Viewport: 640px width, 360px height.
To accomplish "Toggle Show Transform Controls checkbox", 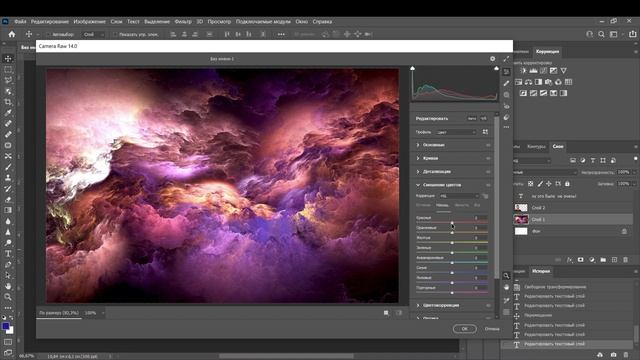I will [x=115, y=35].
